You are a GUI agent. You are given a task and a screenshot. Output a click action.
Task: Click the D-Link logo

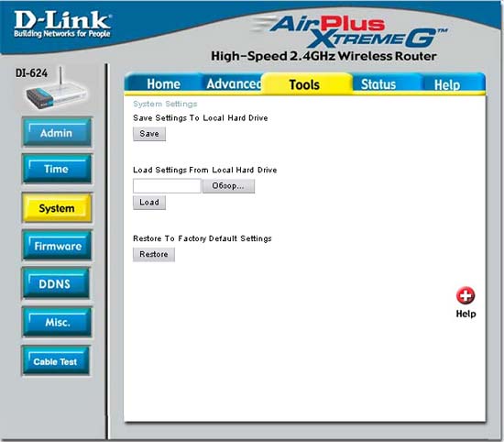[x=62, y=24]
